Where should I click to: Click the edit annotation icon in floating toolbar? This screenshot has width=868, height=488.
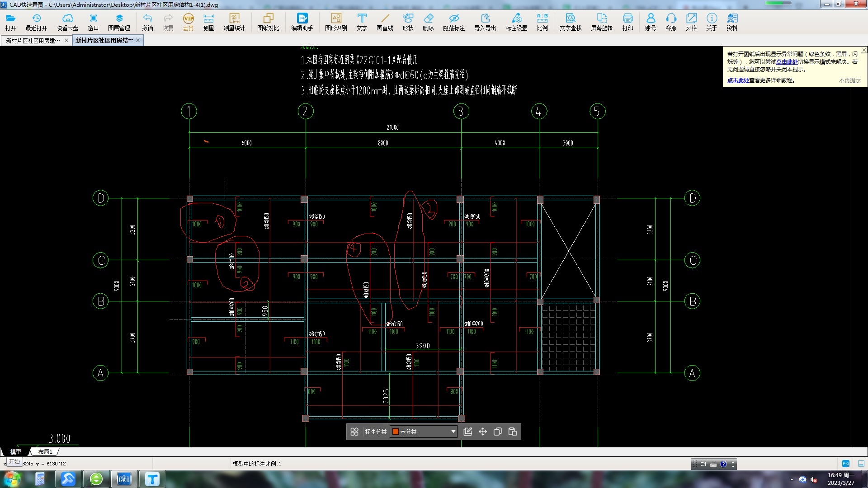(468, 432)
